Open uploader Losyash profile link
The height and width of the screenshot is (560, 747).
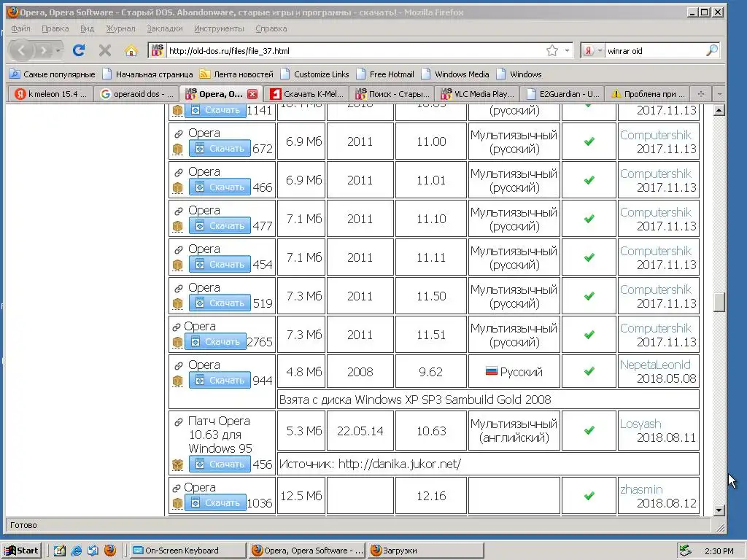pyautogui.click(x=640, y=424)
